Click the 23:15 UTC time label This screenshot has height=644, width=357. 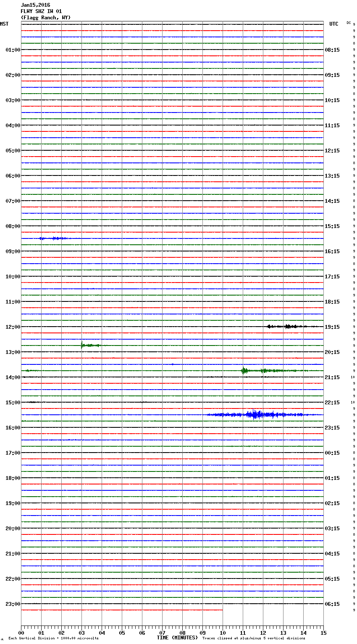tap(332, 428)
